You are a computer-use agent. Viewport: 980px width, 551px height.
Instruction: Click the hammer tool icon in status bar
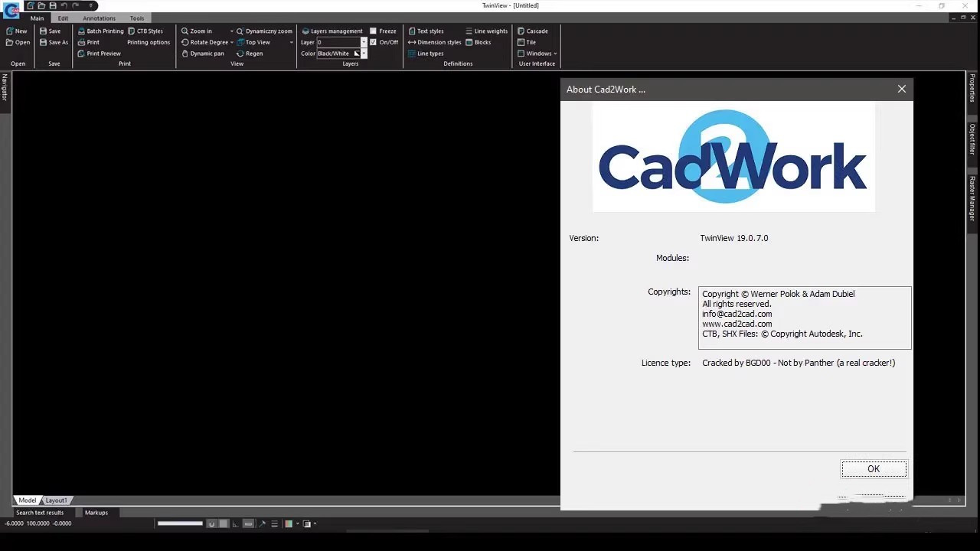[262, 524]
